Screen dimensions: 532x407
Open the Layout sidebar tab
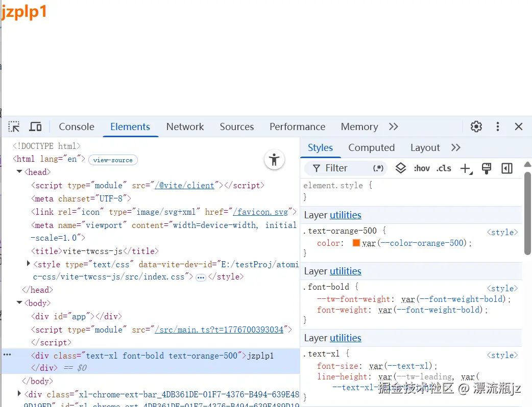click(x=425, y=148)
